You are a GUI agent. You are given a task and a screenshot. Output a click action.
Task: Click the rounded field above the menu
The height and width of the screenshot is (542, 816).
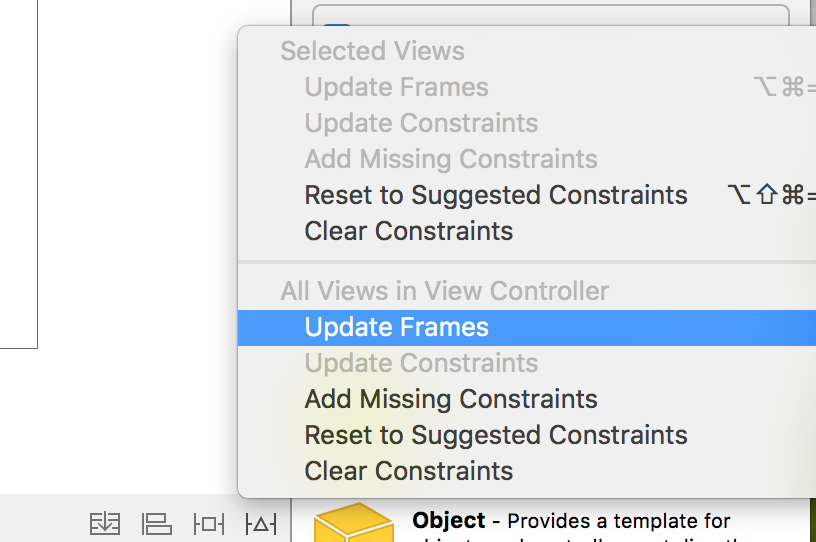point(550,17)
